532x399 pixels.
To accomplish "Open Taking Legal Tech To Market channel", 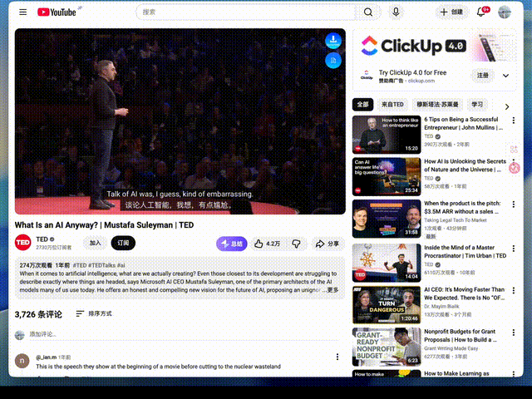I will pyautogui.click(x=456, y=220).
